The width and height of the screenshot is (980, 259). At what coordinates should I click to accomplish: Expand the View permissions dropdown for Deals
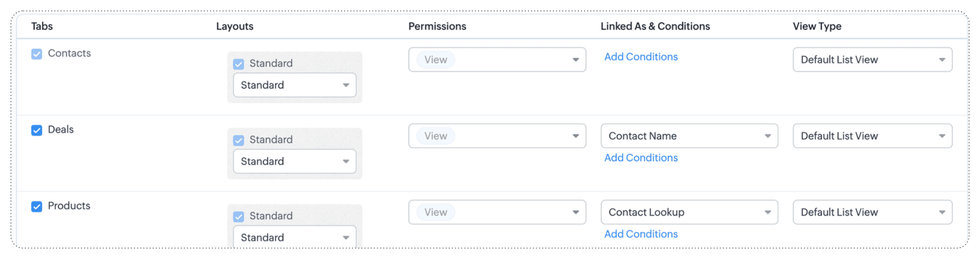[x=497, y=136]
